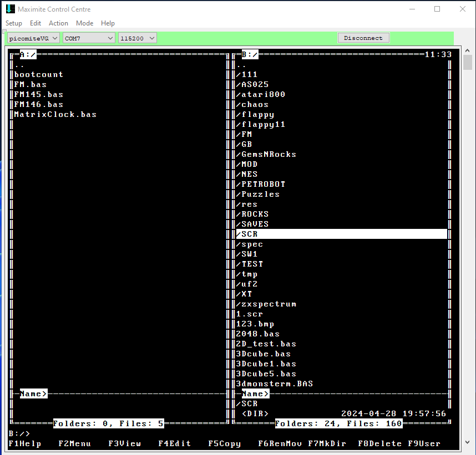Open the 115200 baud rate dropdown
This screenshot has width=476, height=455.
(138, 38)
